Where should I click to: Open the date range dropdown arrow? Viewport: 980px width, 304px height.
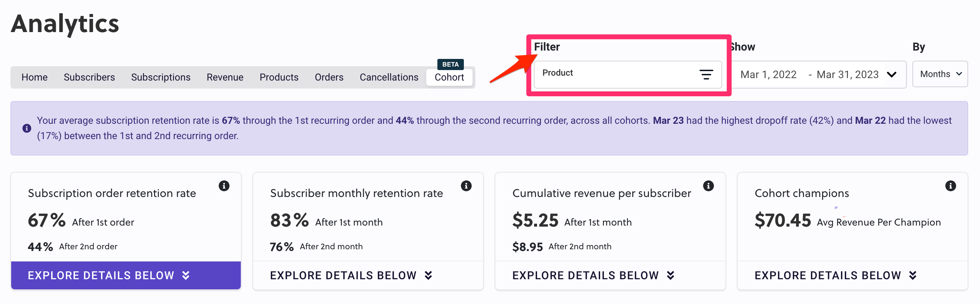coord(891,75)
